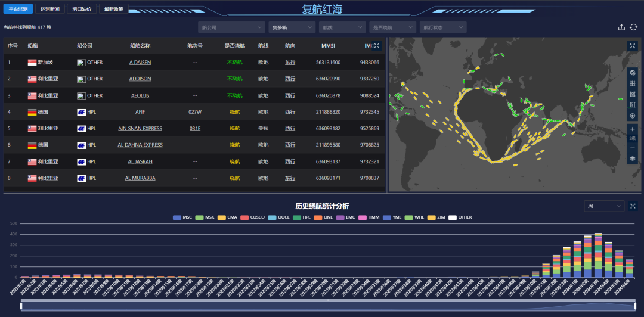Image resolution: width=644 pixels, height=317 pixels.
Task: Zoom in on the map
Action: pyautogui.click(x=633, y=129)
